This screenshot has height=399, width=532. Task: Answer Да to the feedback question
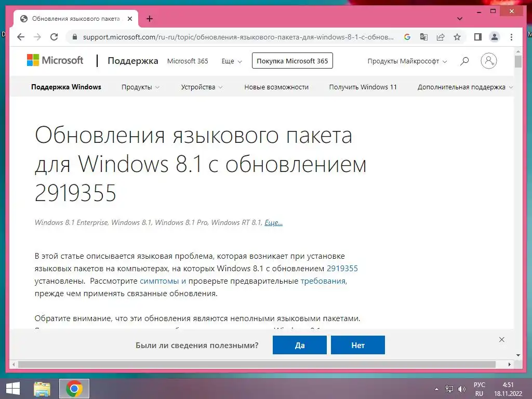pos(300,345)
